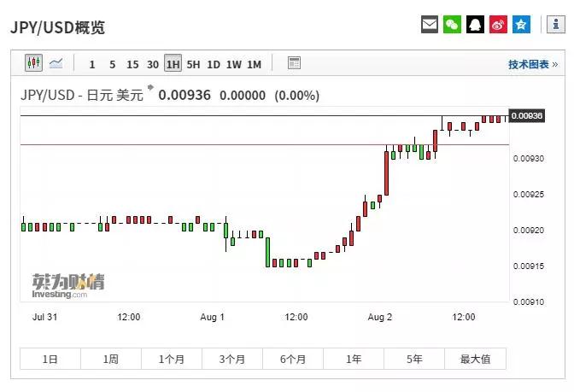Open the info icon at top right
This screenshot has width=574, height=392.
pos(552,25)
